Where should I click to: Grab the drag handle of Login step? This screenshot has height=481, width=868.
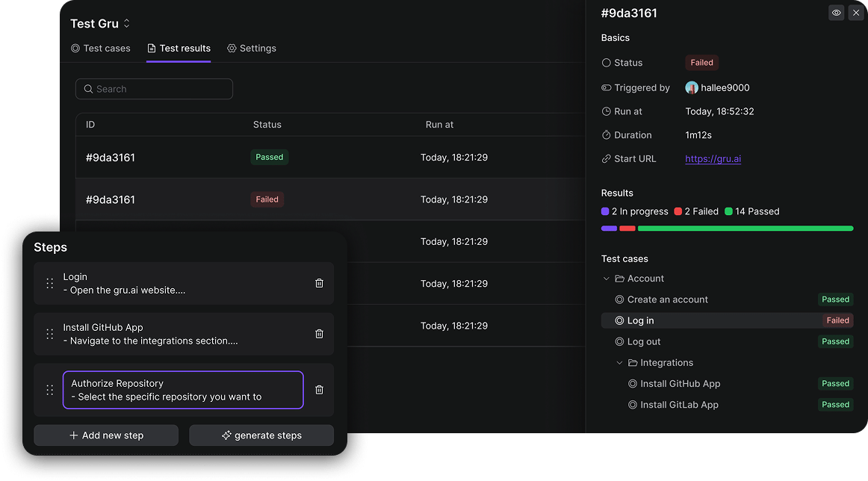click(50, 283)
